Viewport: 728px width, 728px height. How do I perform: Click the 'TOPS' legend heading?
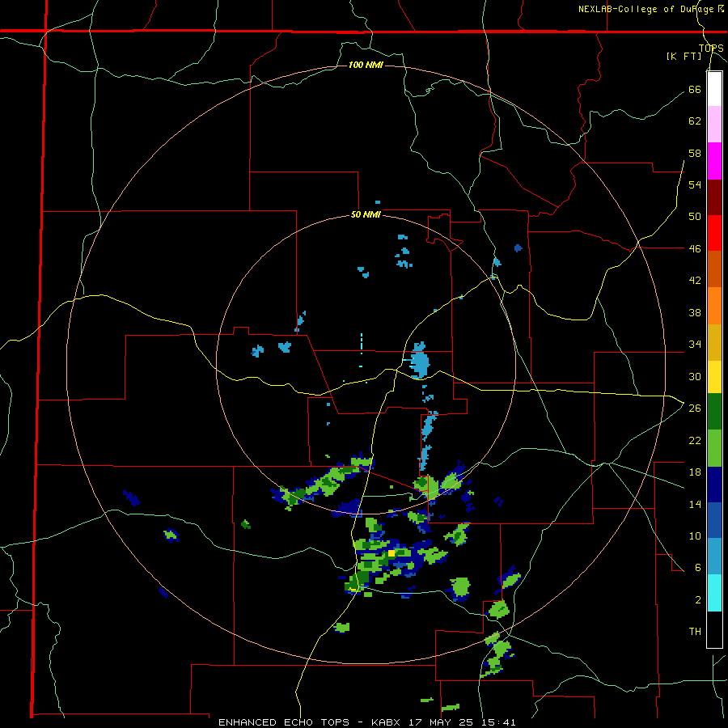711,49
